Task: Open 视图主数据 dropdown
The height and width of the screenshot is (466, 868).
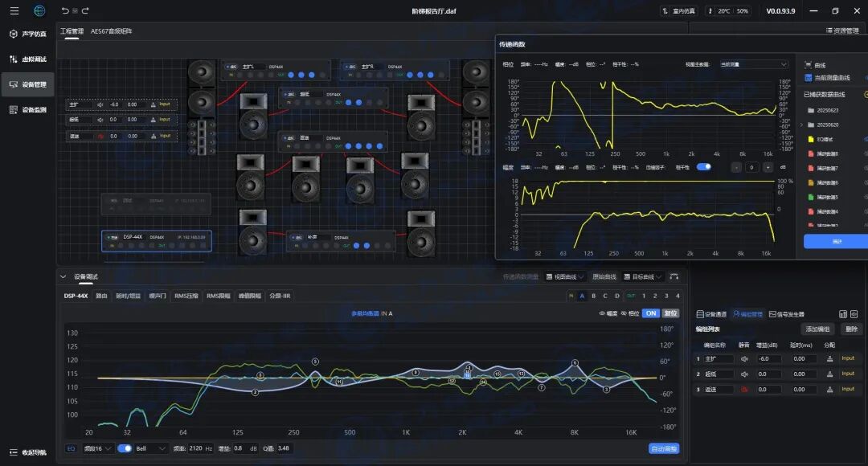Action: point(753,64)
